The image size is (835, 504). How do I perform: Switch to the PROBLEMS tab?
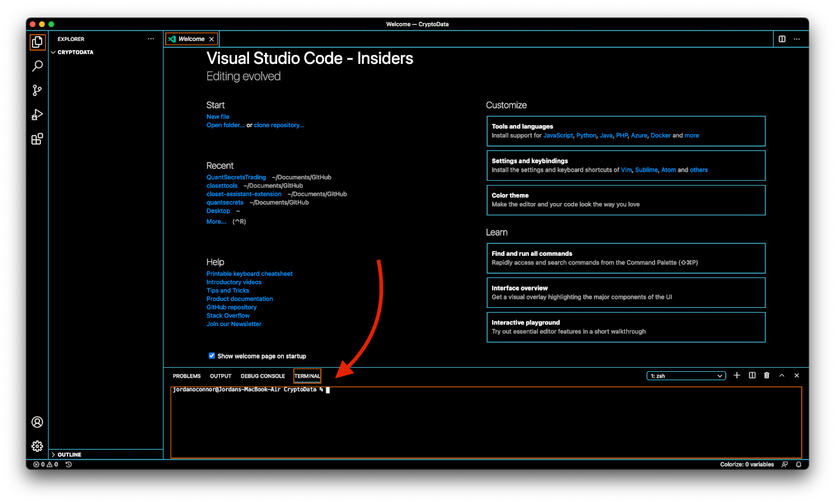click(x=186, y=376)
